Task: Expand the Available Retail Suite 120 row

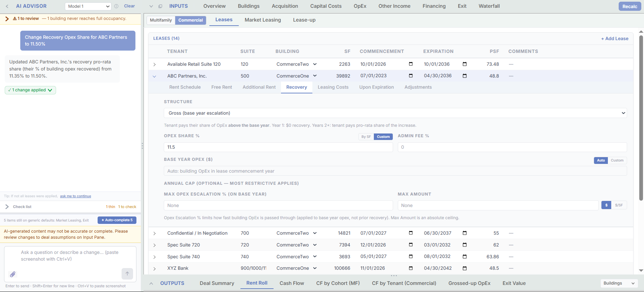Action: [x=154, y=64]
